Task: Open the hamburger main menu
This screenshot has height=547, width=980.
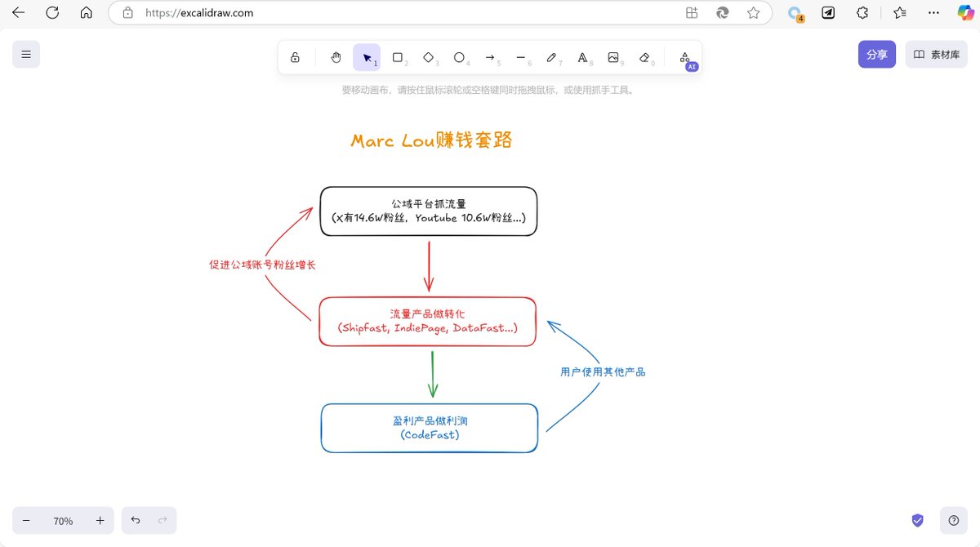Action: coord(26,54)
